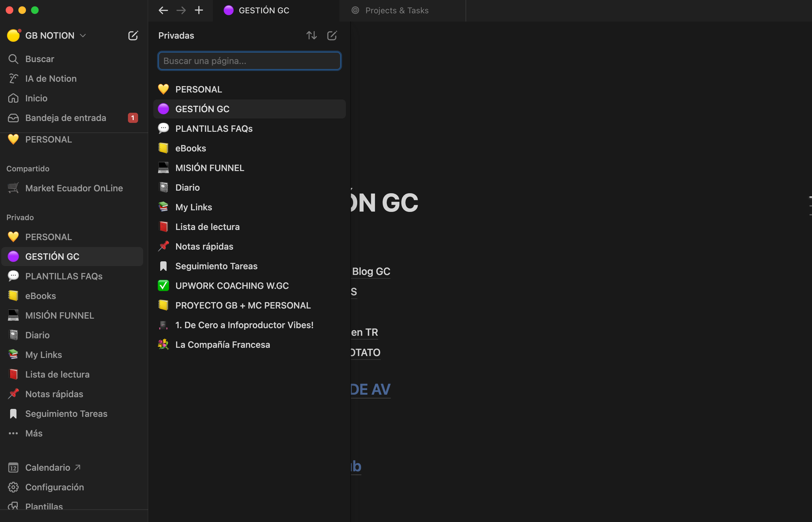Open 1. De Cero a Infoproductor Vibes!
Image resolution: width=812 pixels, height=522 pixels.
[x=250, y=325]
